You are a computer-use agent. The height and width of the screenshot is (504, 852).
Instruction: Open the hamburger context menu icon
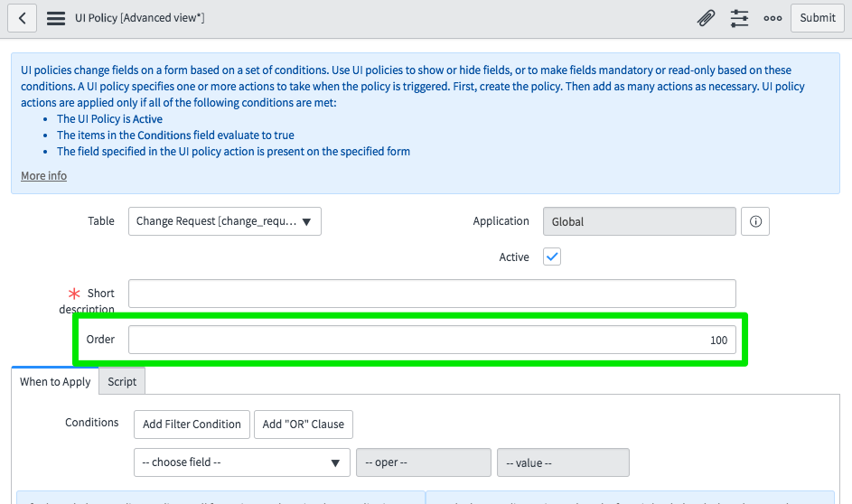[55, 18]
